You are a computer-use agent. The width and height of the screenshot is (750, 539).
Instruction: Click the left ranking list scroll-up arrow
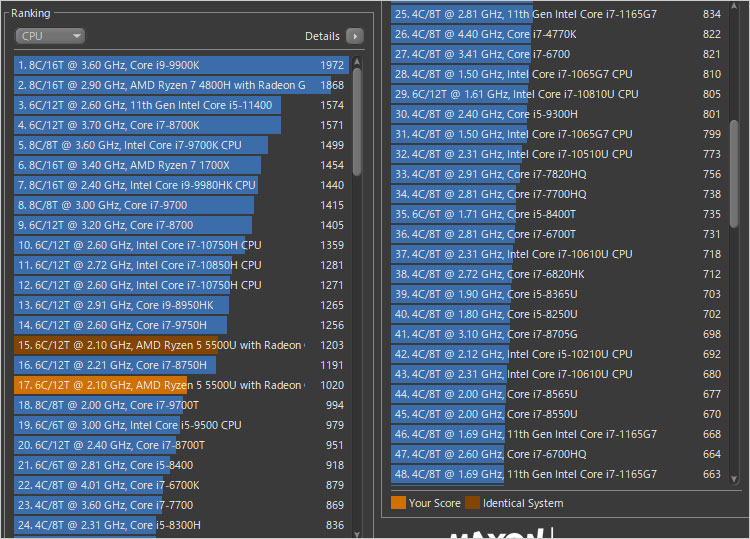click(356, 62)
